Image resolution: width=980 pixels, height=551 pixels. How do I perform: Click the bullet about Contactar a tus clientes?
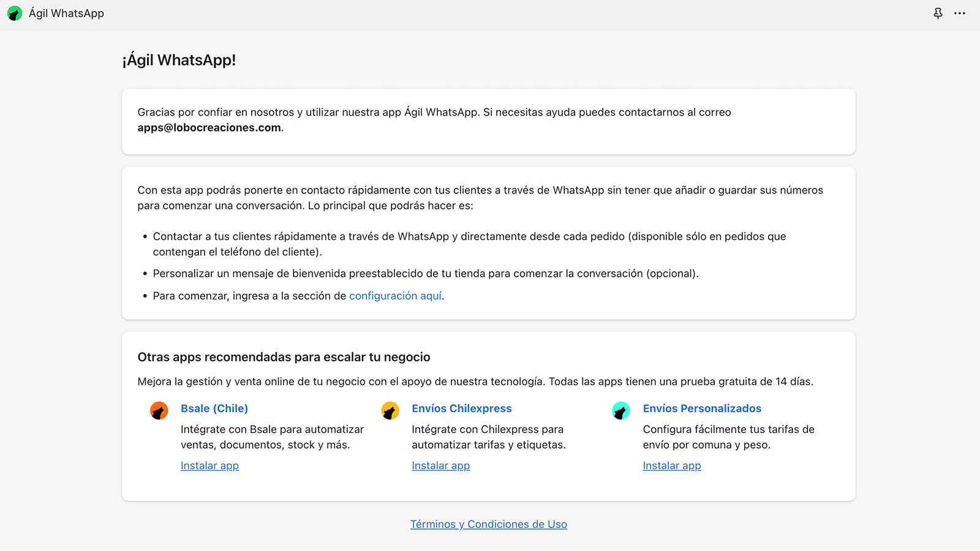pos(469,244)
